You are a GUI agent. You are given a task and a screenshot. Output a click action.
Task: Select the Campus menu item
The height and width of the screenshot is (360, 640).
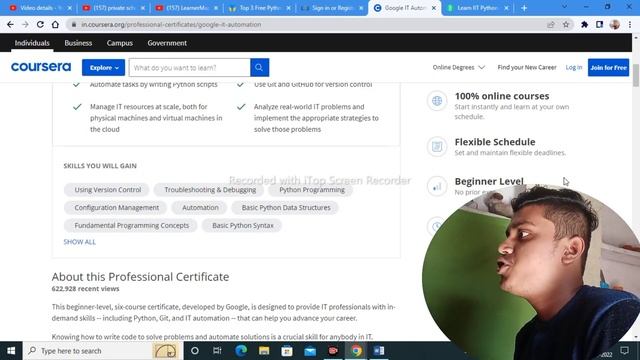click(120, 43)
